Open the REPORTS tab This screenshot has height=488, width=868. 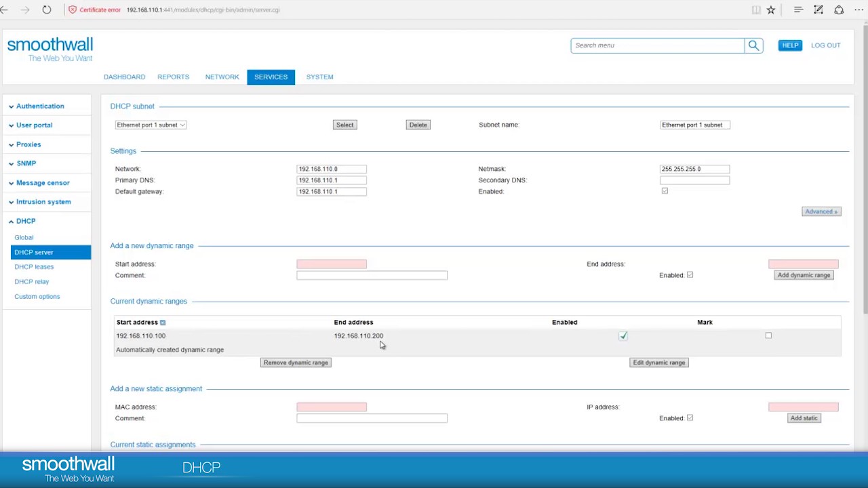coord(173,77)
